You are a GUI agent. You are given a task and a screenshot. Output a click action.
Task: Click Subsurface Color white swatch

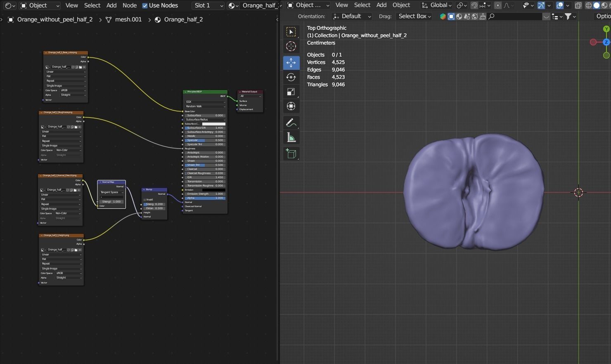pyautogui.click(x=214, y=124)
